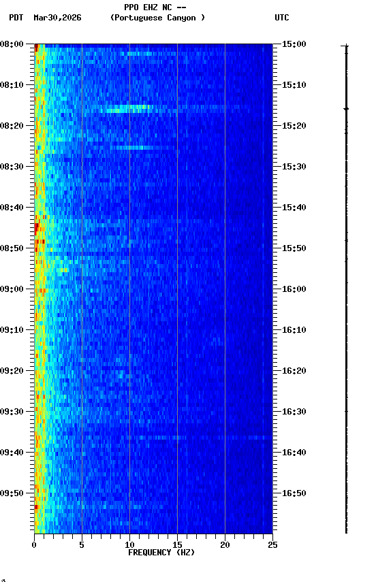
Task: Click the 'PDT' timezone label
Action: [x=16, y=18]
